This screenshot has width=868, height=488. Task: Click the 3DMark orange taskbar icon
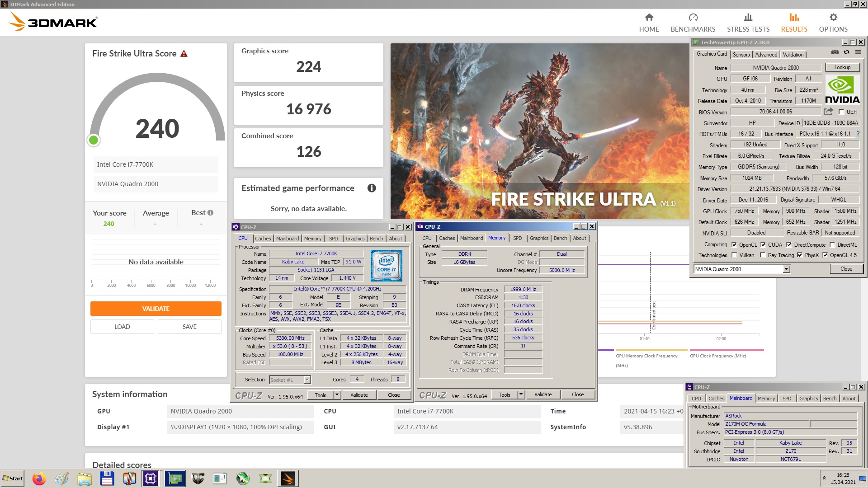(x=288, y=478)
